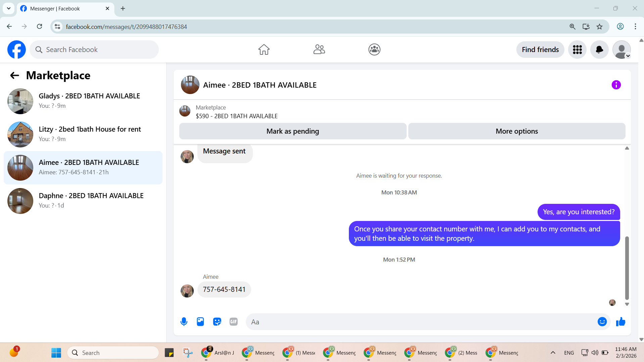The width and height of the screenshot is (644, 362).
Task: Focus the Aa message input field
Action: [422, 322]
